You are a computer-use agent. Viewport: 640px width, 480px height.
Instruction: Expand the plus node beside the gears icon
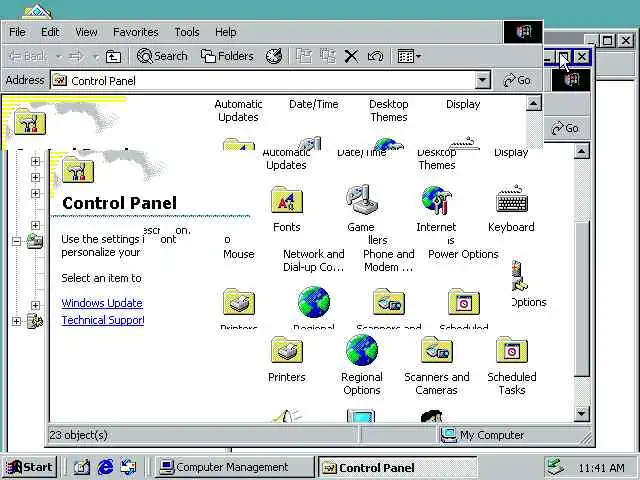16,321
